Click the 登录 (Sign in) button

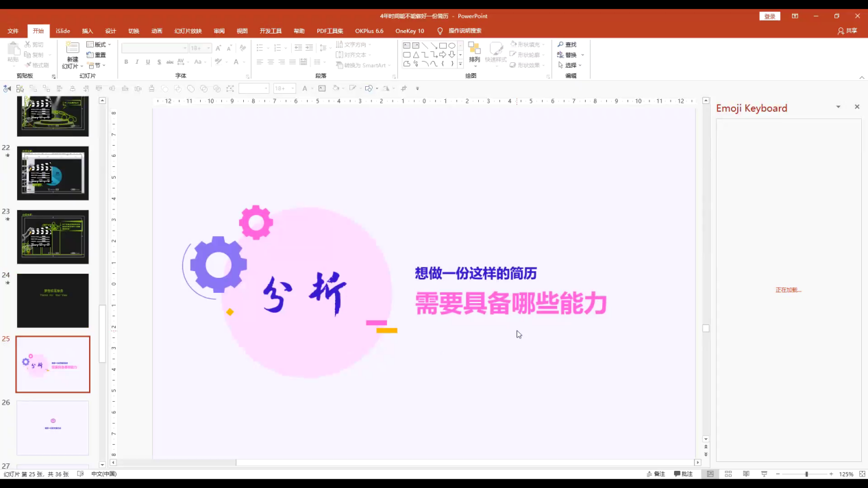(769, 16)
